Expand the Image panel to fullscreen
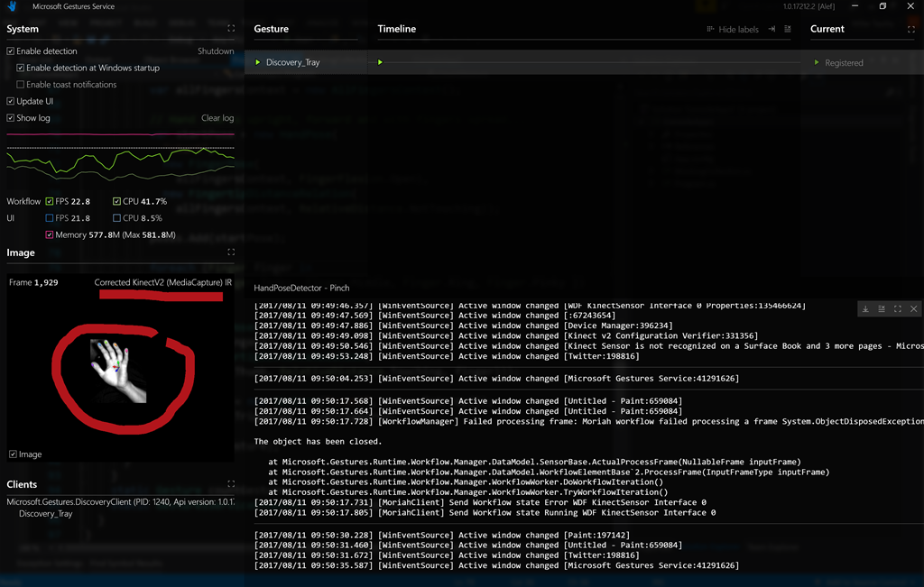The width and height of the screenshot is (924, 587). pos(231,252)
